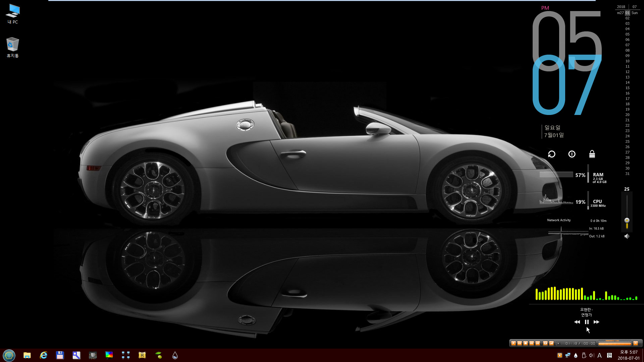Click the w27 week number label
Screen dimensions: 644x362
620,13
